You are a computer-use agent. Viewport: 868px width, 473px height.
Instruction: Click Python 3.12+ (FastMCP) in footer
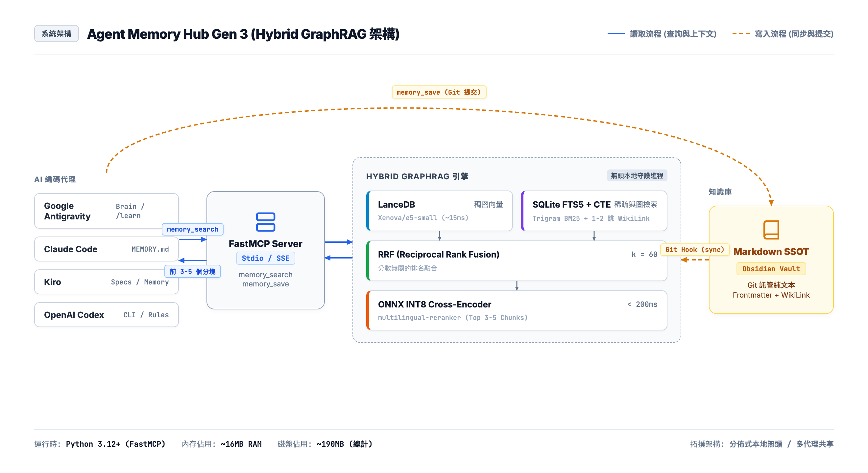[116, 444]
